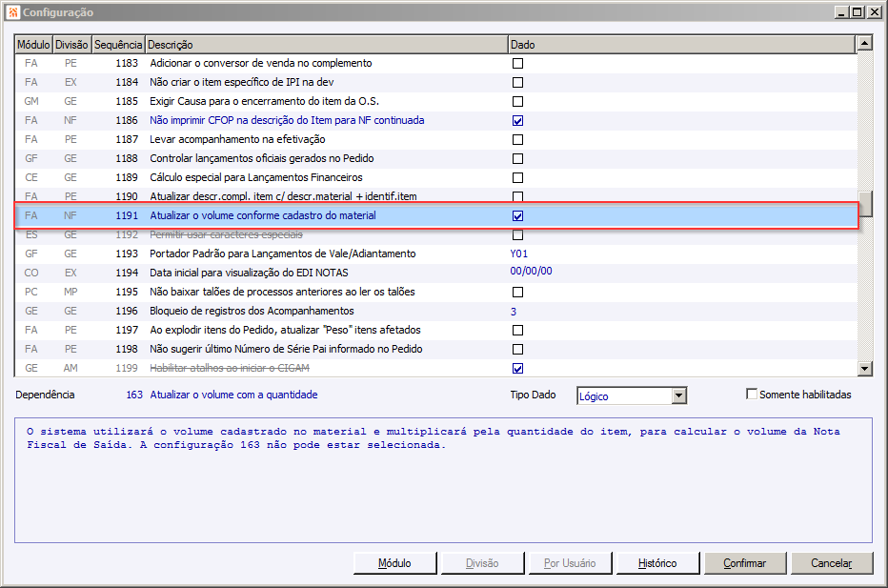Click the Y01 value in row 1193
This screenshot has width=888, height=588.
tap(518, 253)
